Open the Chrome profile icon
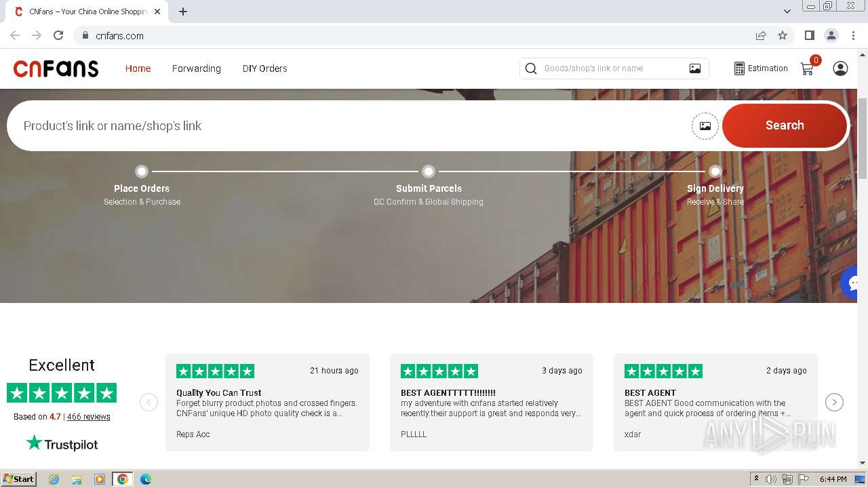The height and width of the screenshot is (488, 868). (831, 36)
